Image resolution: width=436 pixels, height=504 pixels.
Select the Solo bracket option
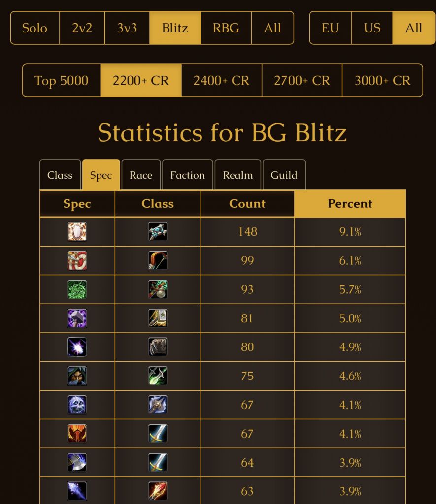pos(34,28)
